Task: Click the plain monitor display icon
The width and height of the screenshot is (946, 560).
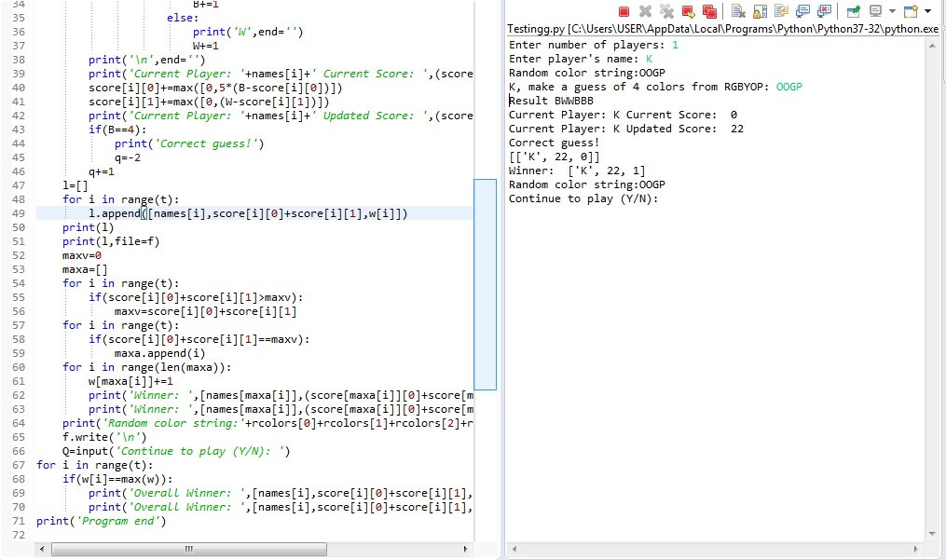Action: click(876, 11)
